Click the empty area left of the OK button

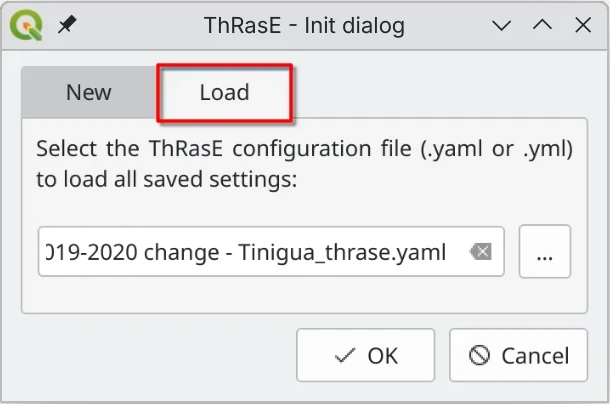point(160,355)
